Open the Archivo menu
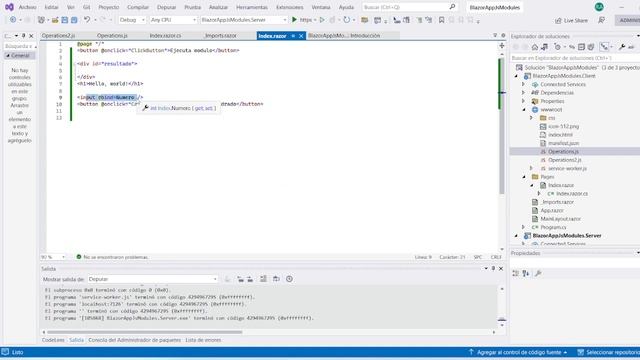The width and height of the screenshot is (640, 360). [x=27, y=7]
